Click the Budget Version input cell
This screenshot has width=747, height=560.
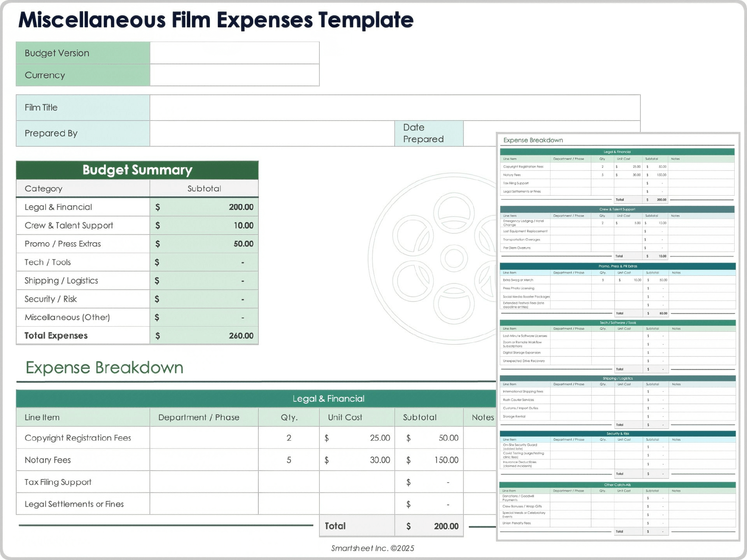coord(235,53)
